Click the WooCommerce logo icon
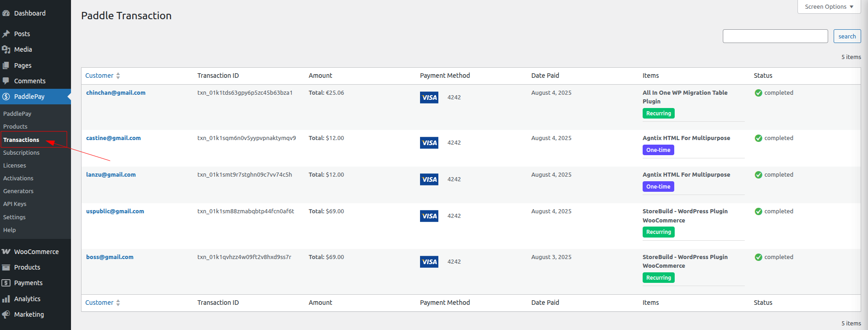This screenshot has height=330, width=868. (6, 252)
